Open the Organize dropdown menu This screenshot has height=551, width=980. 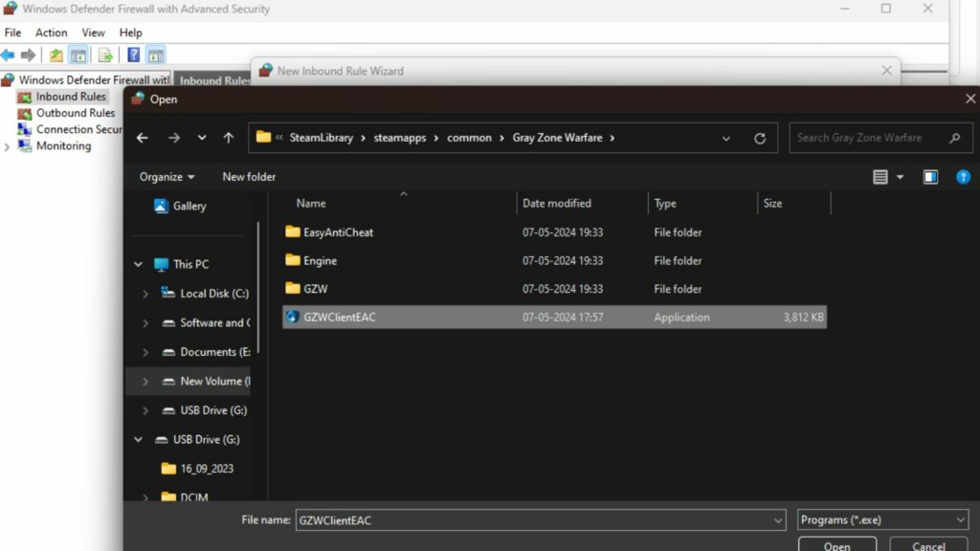(167, 177)
